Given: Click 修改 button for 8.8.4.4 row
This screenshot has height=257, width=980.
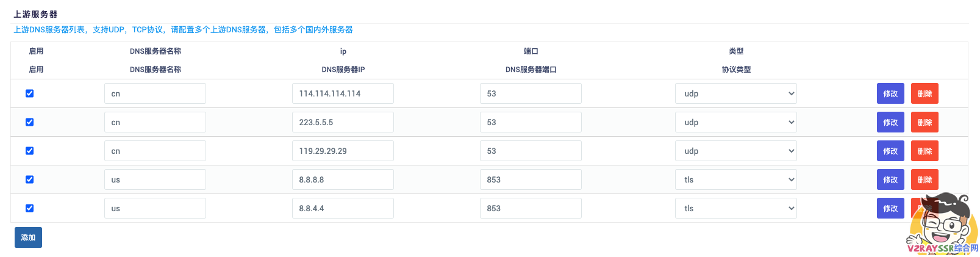Looking at the screenshot, I should coord(890,208).
